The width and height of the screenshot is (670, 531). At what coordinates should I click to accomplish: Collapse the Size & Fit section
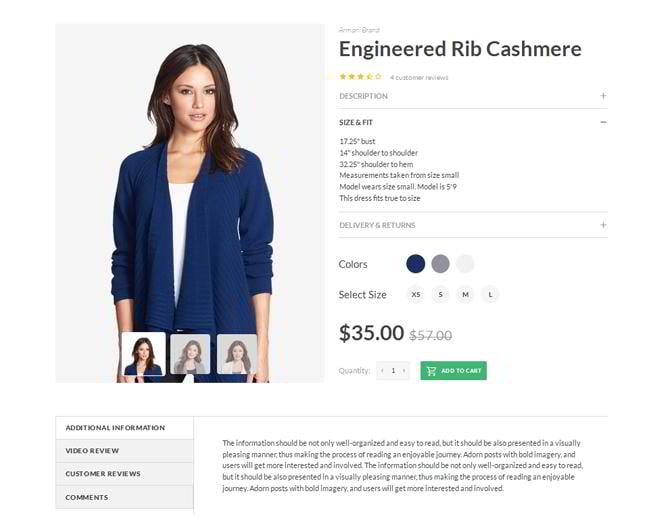point(603,122)
